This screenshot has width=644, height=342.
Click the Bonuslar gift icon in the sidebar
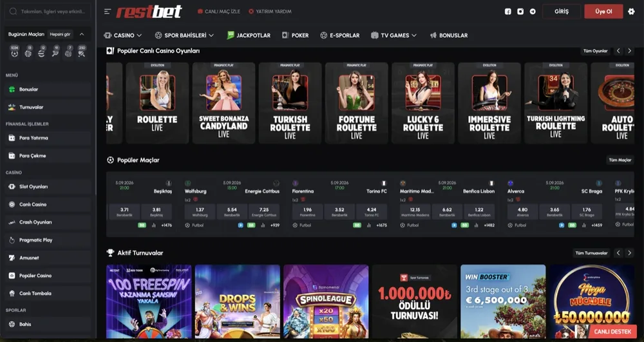pos(12,89)
